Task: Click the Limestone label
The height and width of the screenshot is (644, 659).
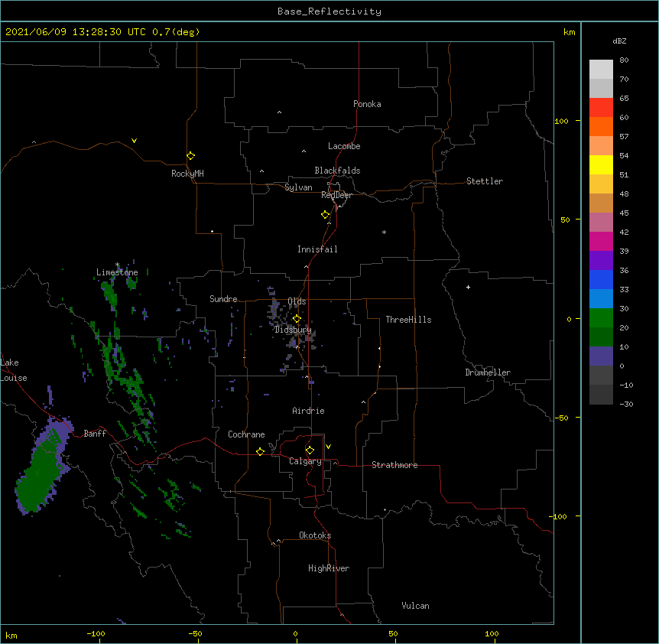Action: click(117, 272)
